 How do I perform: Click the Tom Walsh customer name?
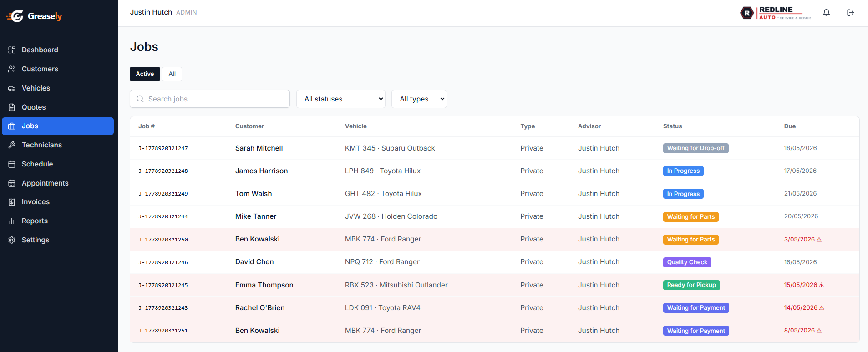point(254,194)
